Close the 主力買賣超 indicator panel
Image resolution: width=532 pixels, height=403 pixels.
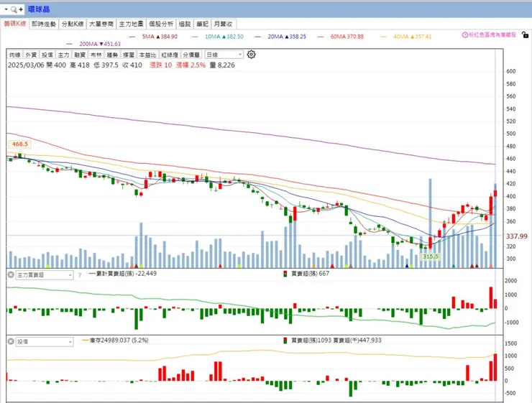pos(11,274)
